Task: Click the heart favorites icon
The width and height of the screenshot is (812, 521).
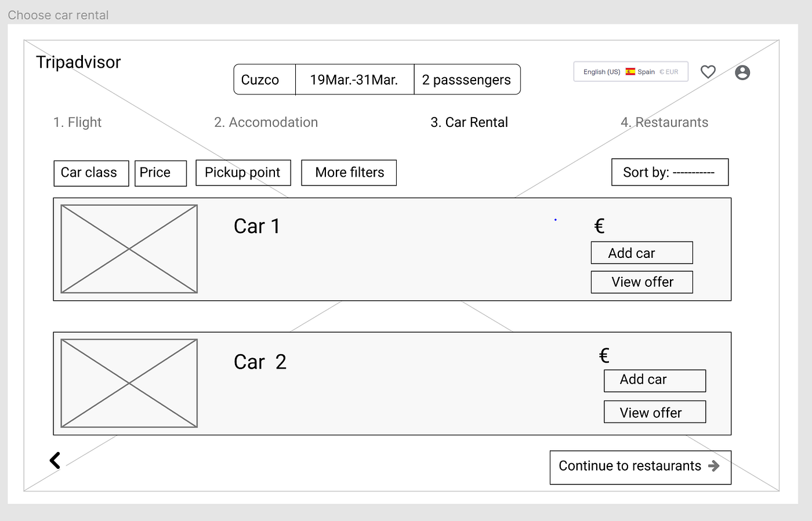Action: pyautogui.click(x=708, y=72)
